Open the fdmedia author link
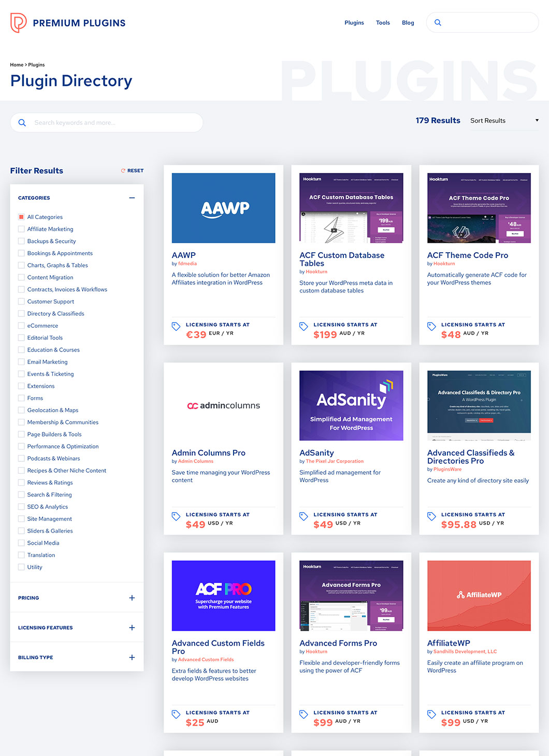The width and height of the screenshot is (549, 756). 187,264
